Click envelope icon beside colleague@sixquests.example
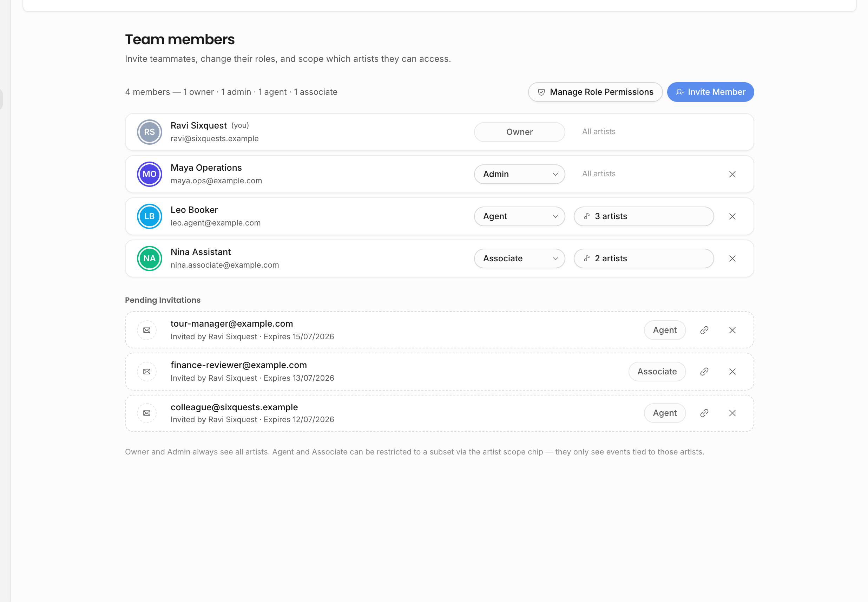 147,413
